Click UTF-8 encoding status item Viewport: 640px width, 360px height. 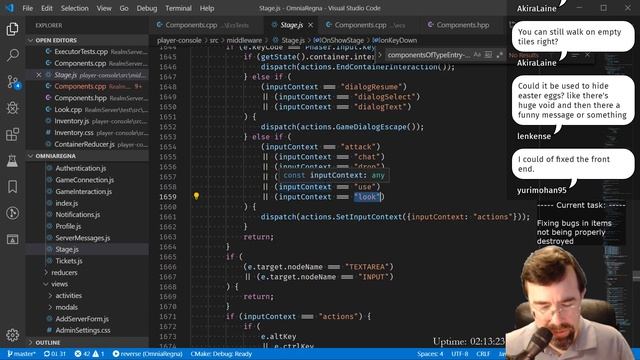[x=460, y=354]
